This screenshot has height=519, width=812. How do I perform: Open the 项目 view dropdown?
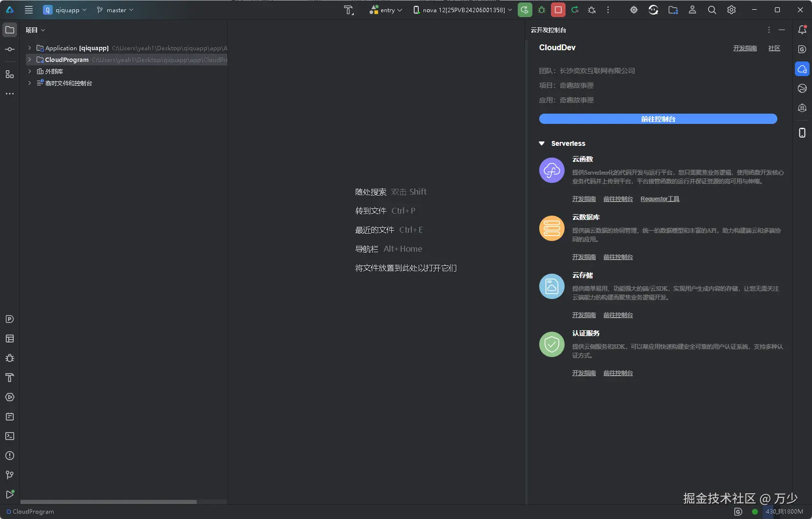click(x=36, y=30)
